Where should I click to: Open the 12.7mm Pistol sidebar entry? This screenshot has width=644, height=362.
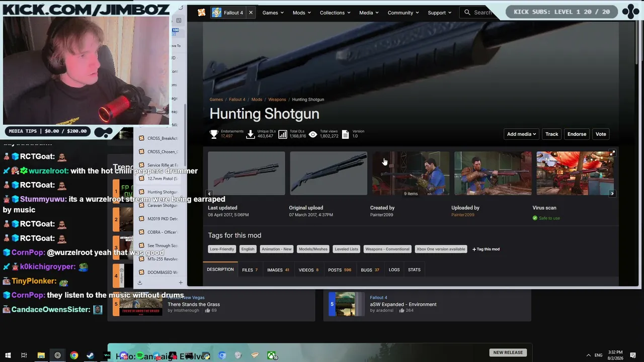(x=158, y=178)
